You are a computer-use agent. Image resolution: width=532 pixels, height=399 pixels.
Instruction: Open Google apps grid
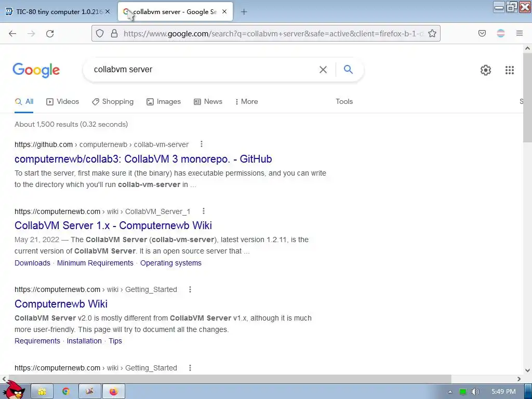[509, 70]
